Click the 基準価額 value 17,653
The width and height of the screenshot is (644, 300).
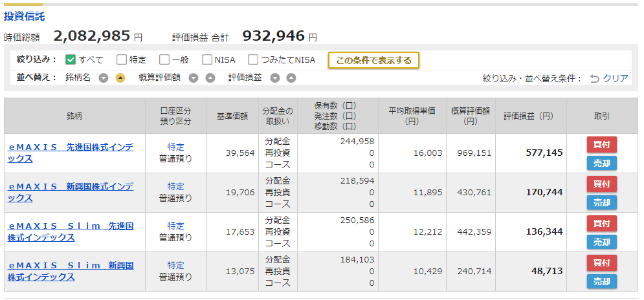point(240,232)
